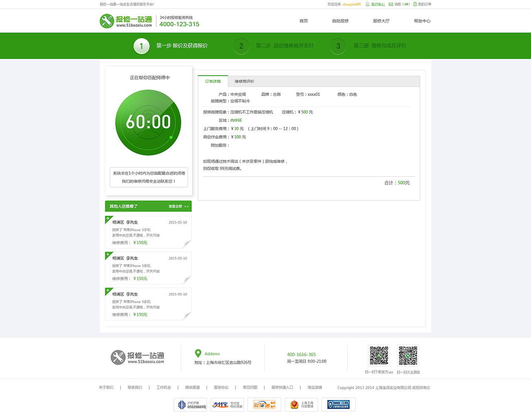Open the 自助报修 menu item
This screenshot has width=531, height=420.
coord(341,21)
